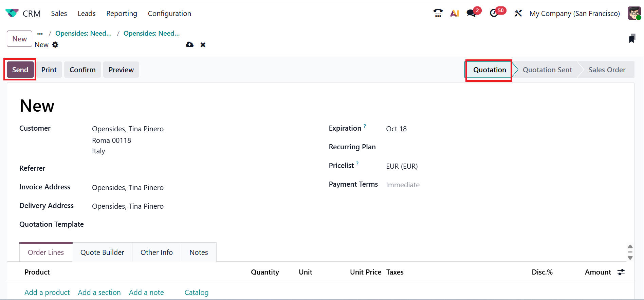Open the gear actions menu

click(55, 45)
